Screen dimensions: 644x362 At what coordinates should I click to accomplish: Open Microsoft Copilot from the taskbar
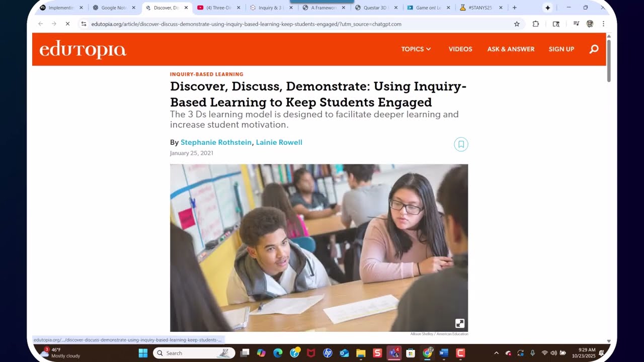click(261, 353)
